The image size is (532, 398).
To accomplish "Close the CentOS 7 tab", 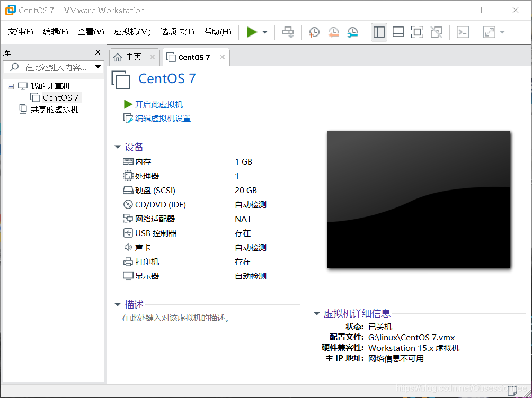I will pos(222,57).
